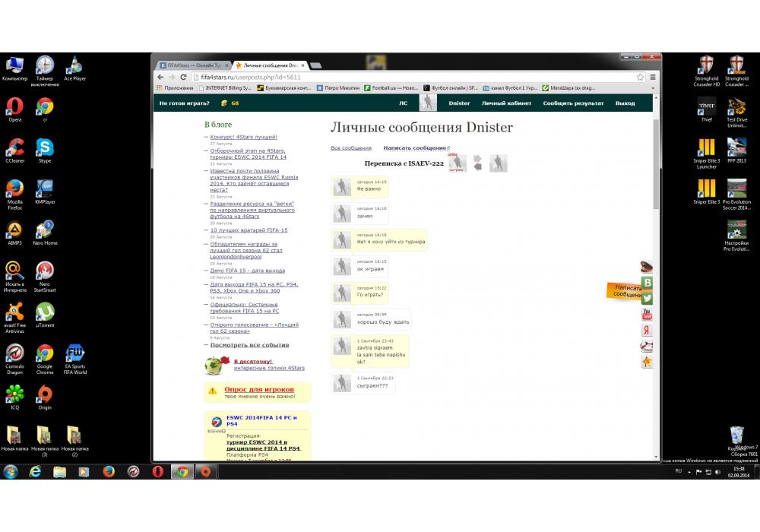
Task: Open the Chrome menu (three lines) icon
Action: (x=653, y=78)
